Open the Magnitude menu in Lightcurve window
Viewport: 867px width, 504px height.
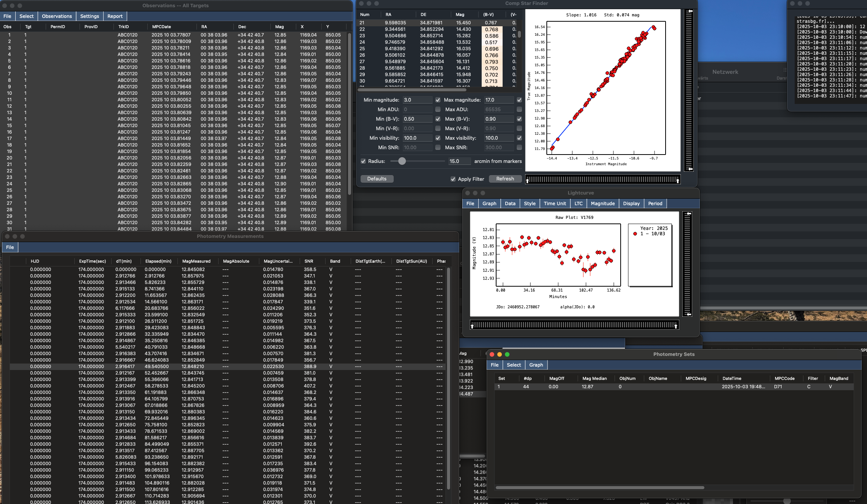coord(602,204)
